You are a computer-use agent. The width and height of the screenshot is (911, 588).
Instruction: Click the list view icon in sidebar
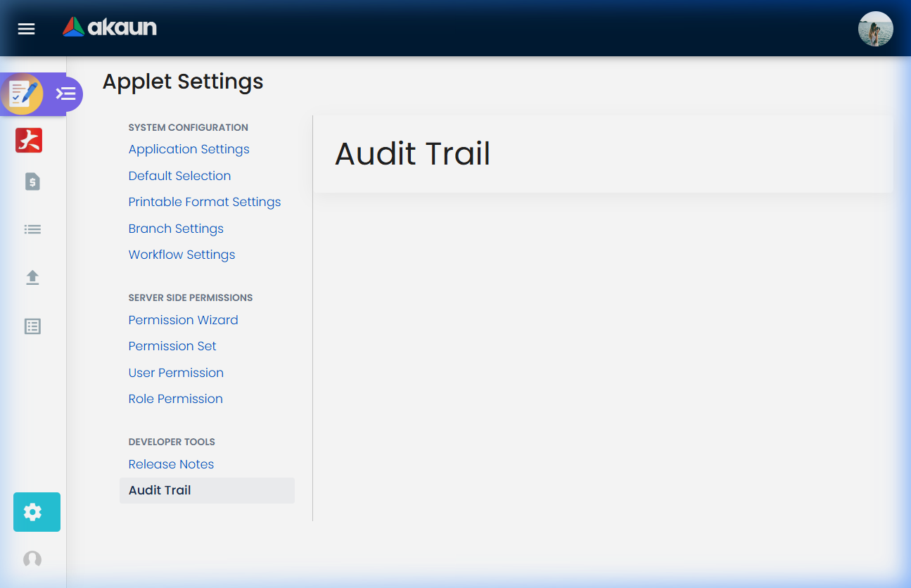tap(32, 229)
